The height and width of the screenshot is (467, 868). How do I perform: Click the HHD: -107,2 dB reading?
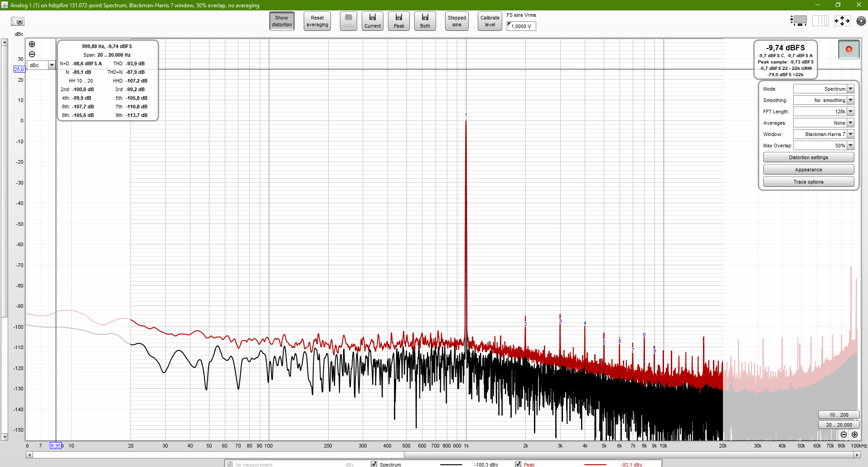tap(130, 81)
